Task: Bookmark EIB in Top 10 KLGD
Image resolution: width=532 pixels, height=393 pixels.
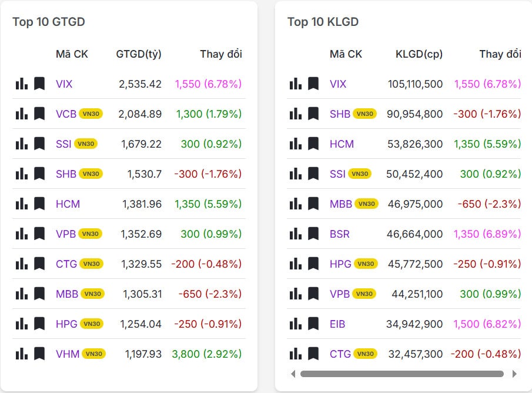Action: (313, 324)
